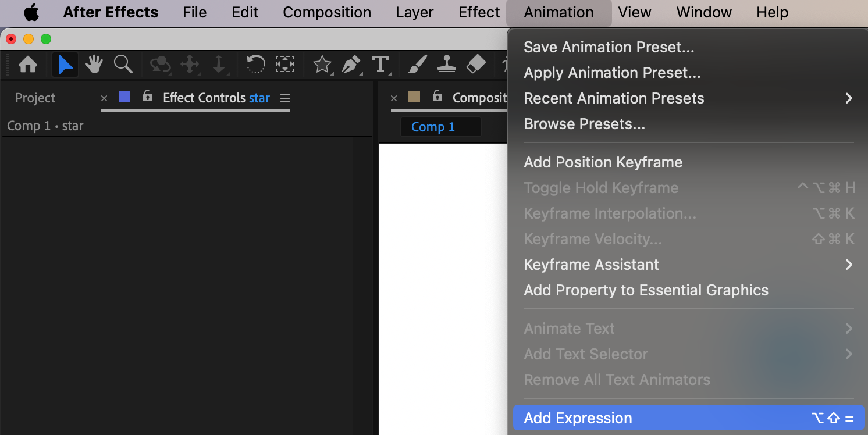This screenshot has height=435, width=868.
Task: Select the Clone Stamp tool
Action: pos(447,65)
